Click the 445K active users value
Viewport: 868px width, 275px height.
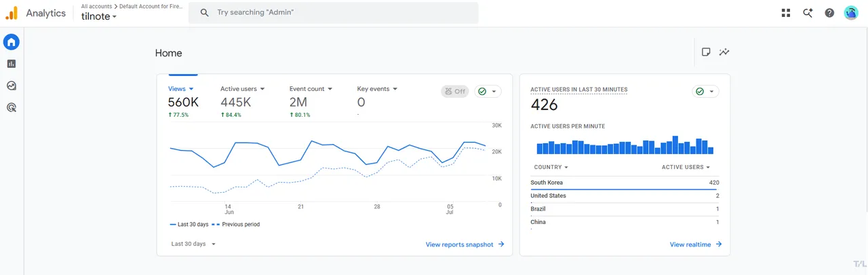[235, 103]
